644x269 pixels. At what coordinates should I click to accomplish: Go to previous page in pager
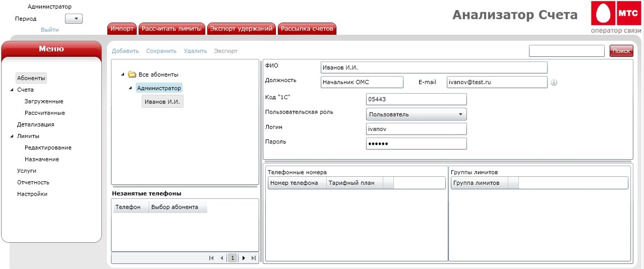click(222, 258)
